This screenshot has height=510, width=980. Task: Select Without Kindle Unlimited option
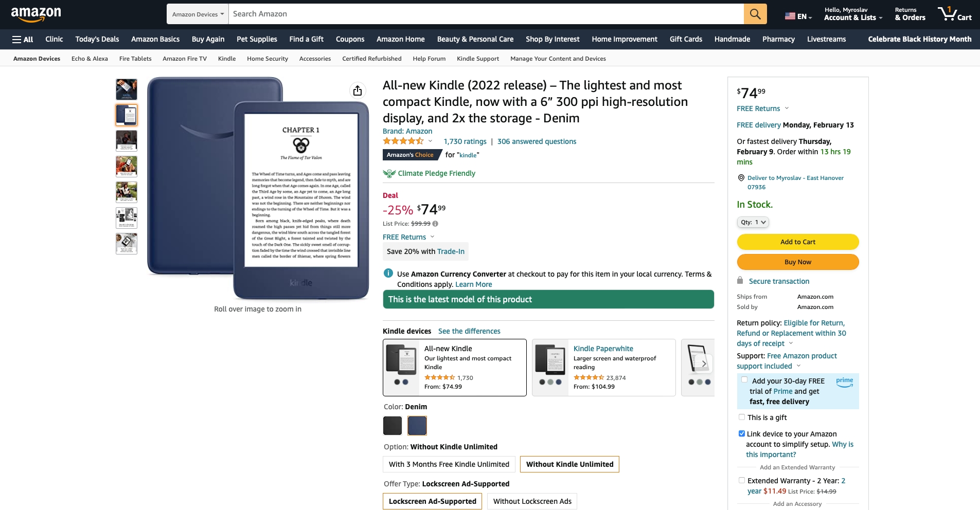569,464
